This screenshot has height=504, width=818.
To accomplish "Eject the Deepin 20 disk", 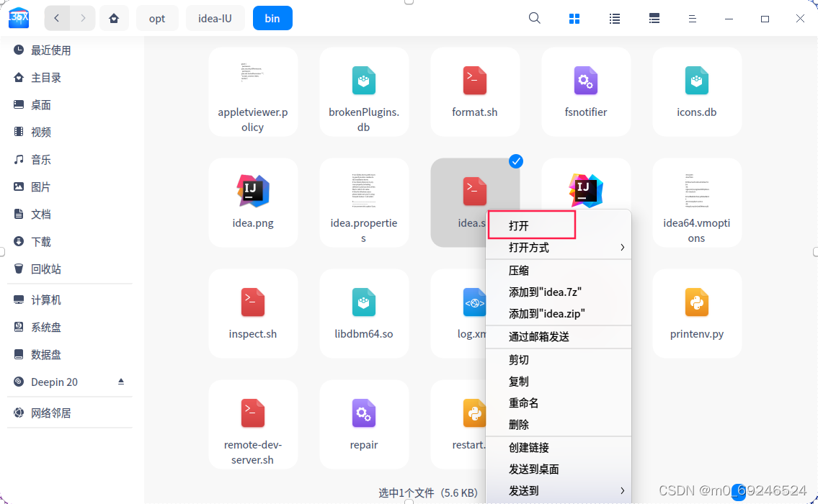I will tap(121, 382).
